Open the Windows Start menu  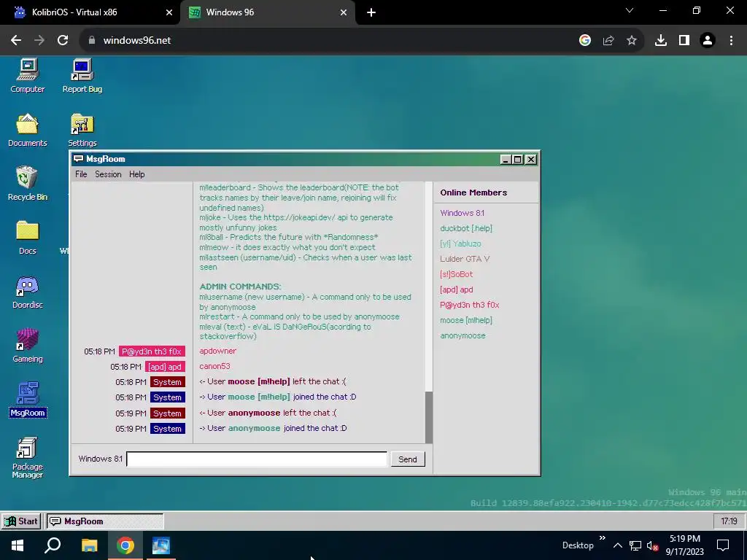point(18,545)
